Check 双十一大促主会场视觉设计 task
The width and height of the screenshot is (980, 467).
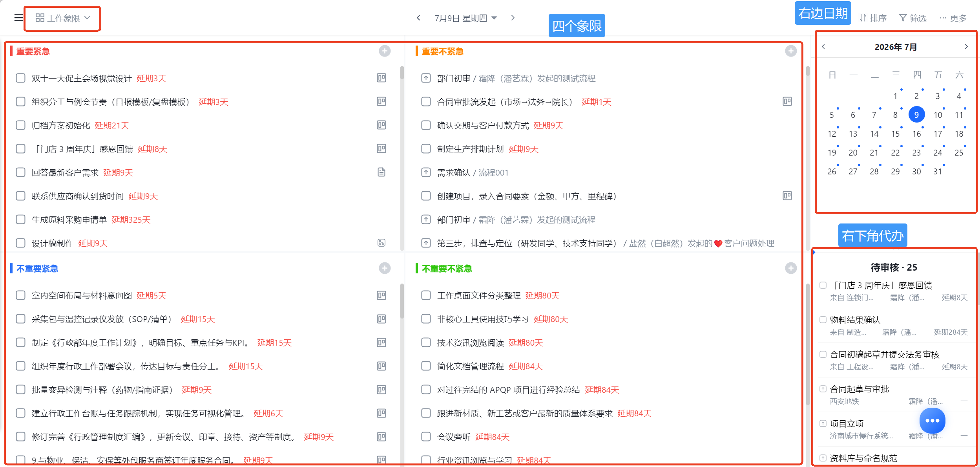[x=20, y=78]
